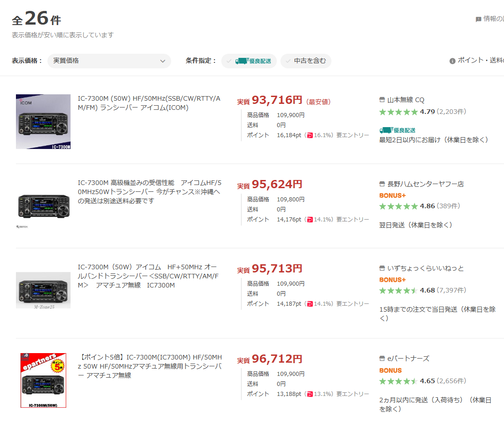The width and height of the screenshot is (504, 426).
Task: Click the 実質 96,712円 price
Action: 270,359
